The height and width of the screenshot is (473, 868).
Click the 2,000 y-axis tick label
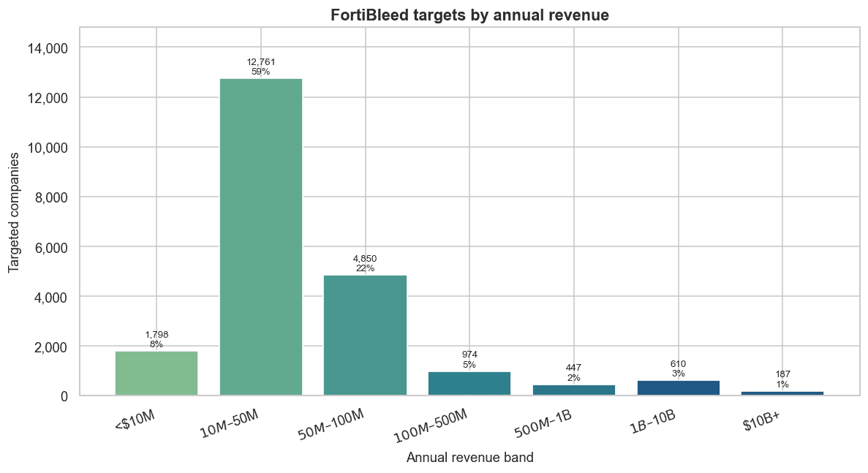point(51,347)
